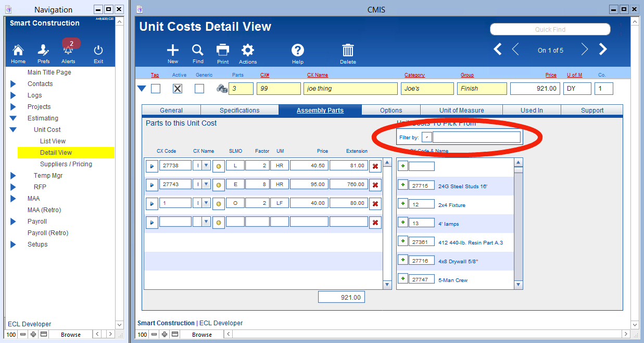644x343 pixels.
Task: Add 5-Man Crew using its plus icon
Action: tap(402, 279)
